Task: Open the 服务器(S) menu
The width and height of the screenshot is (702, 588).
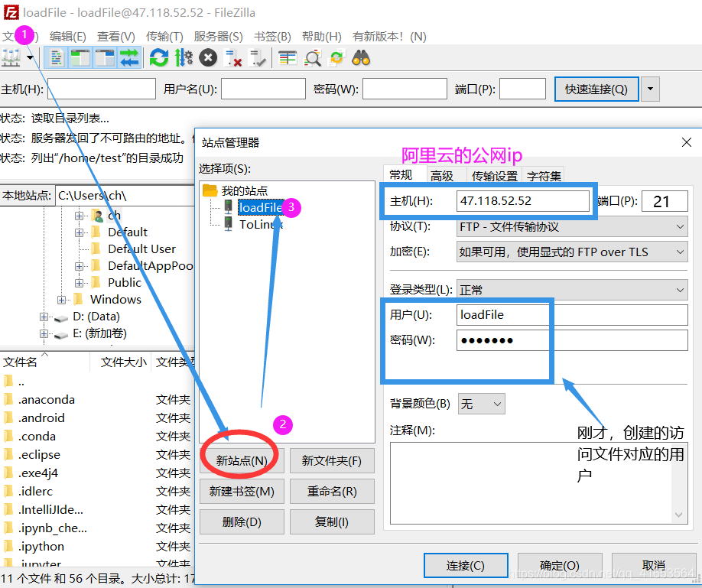Action: pos(219,36)
